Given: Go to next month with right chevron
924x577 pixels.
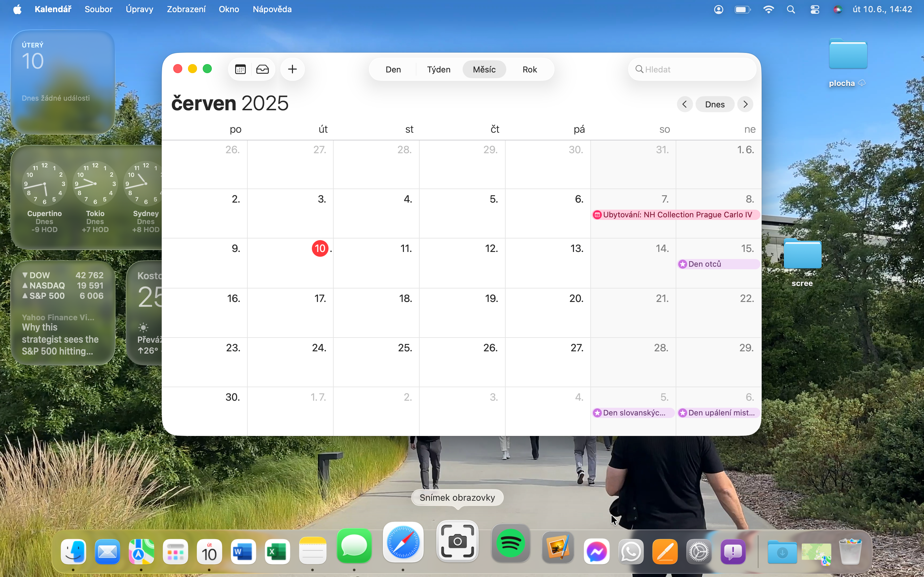Looking at the screenshot, I should coord(745,104).
